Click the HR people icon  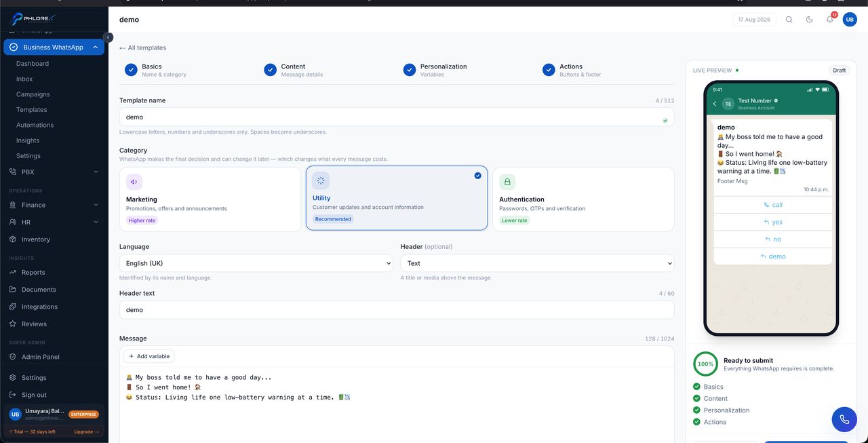tap(13, 223)
